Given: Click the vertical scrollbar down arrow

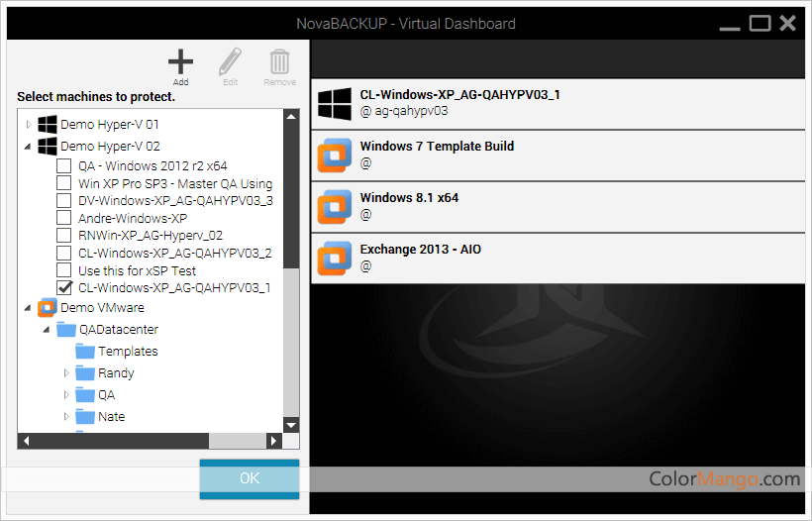Looking at the screenshot, I should (291, 425).
